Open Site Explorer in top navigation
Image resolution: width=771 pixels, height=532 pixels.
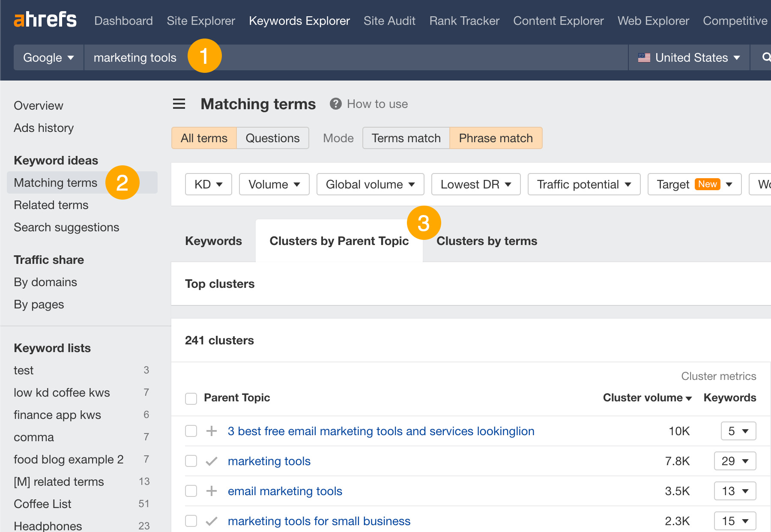coord(201,21)
